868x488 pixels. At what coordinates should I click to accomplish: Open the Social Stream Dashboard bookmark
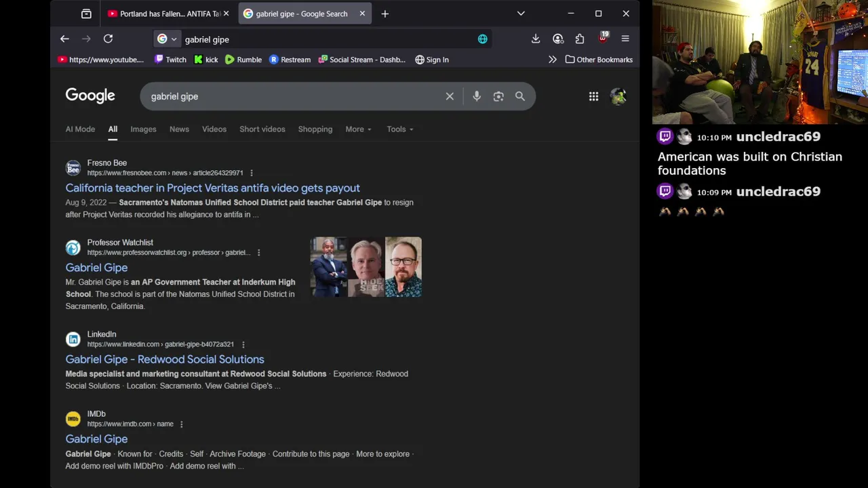pyautogui.click(x=362, y=60)
